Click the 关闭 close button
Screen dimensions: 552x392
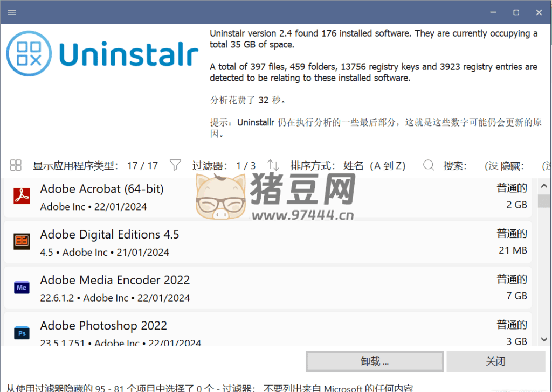[x=496, y=361]
